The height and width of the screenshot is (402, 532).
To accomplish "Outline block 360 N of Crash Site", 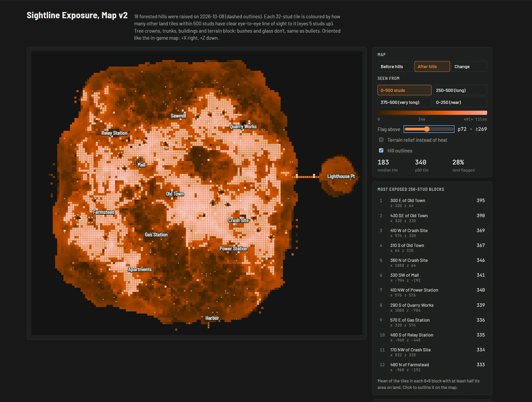I will tap(432, 263).
